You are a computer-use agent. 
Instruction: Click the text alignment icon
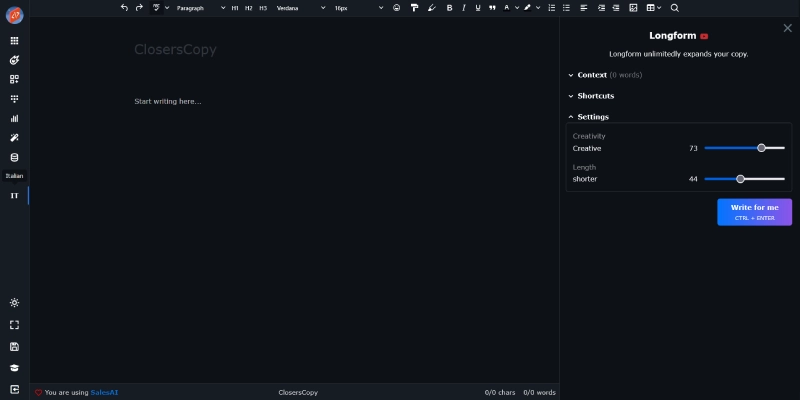pos(584,8)
